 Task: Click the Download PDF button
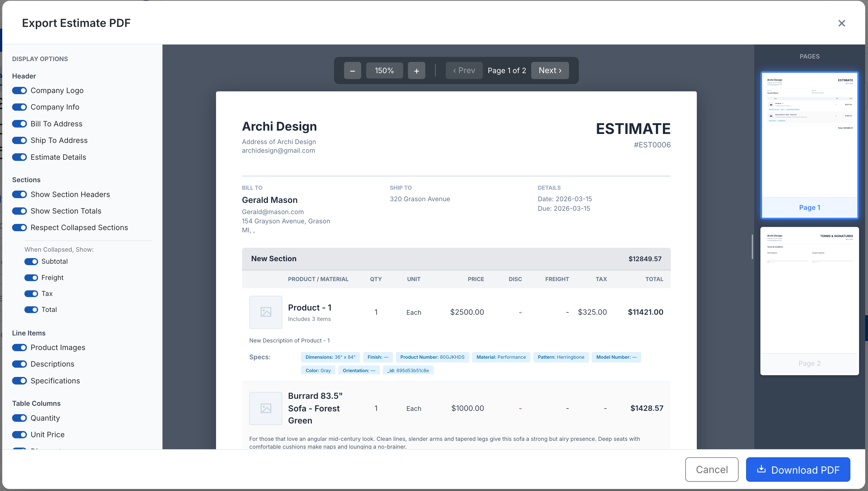(798, 469)
